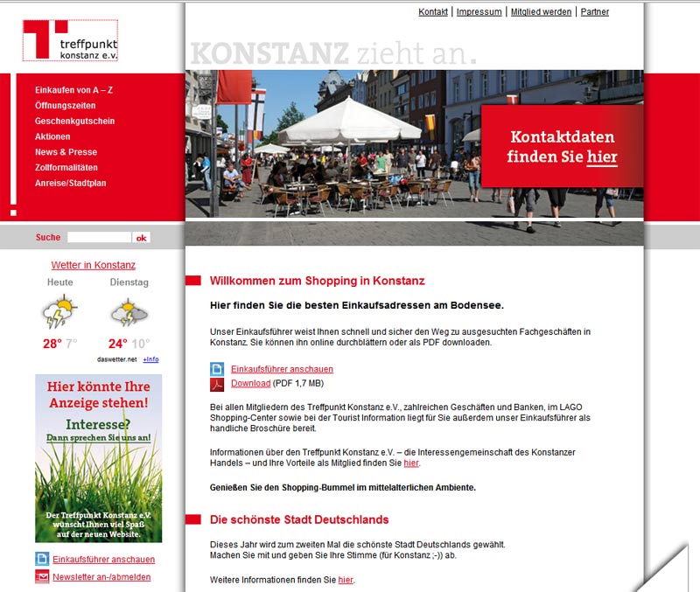Select Zollformalitäten in the sidebar menu
This screenshot has height=592, width=700.
pyautogui.click(x=66, y=168)
